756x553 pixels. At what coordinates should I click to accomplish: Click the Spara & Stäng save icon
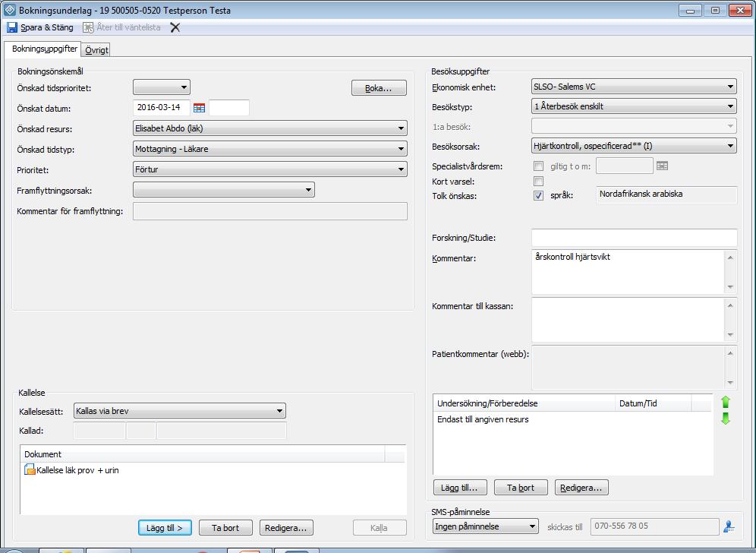click(x=12, y=27)
